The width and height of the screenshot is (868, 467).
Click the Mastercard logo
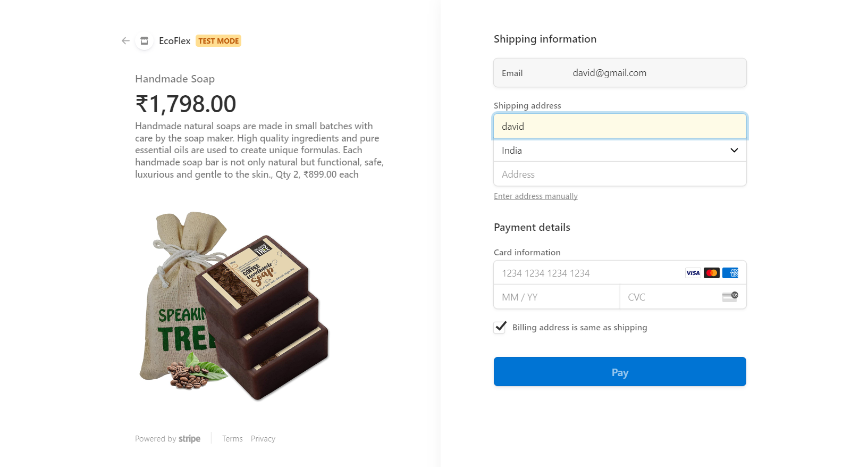coord(711,273)
